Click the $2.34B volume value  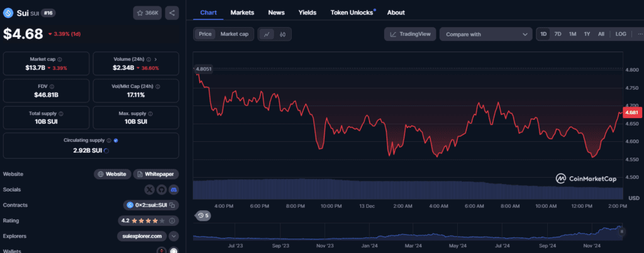124,68
